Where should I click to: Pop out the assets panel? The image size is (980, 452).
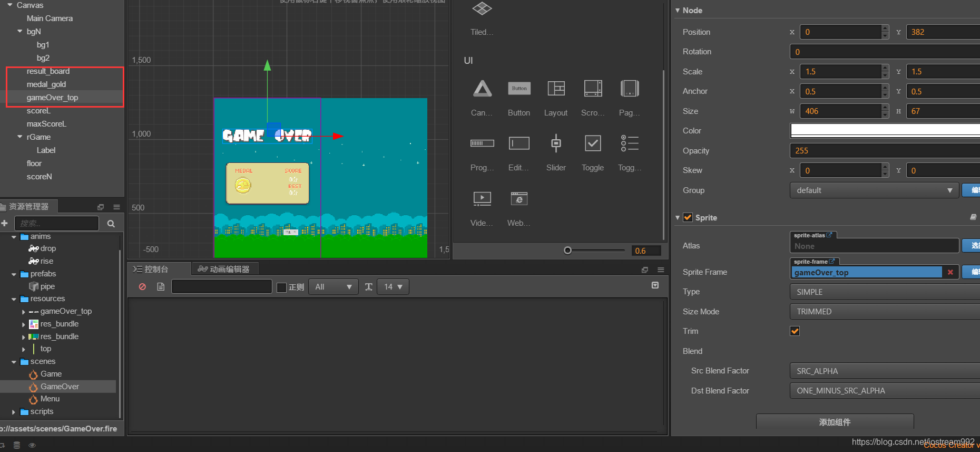[101, 207]
